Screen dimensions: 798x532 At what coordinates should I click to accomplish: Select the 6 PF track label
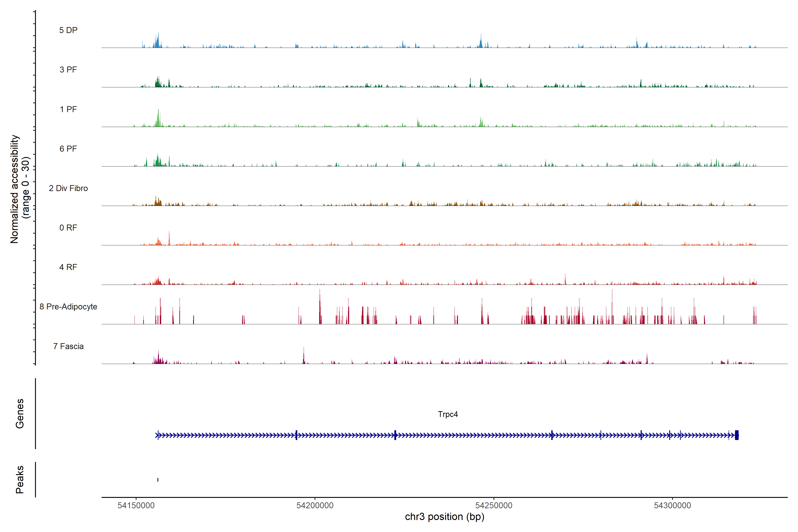(68, 149)
